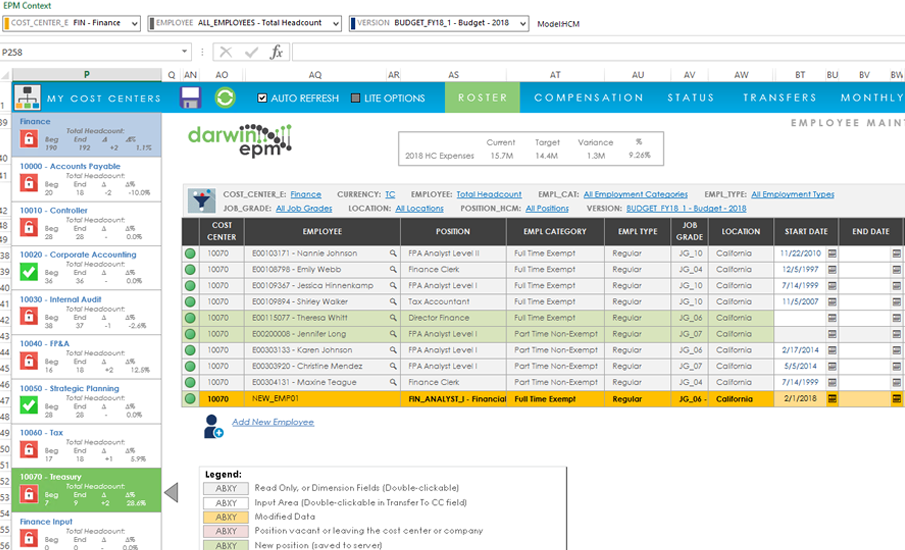Viewport: 905px width, 550px height.
Task: Click the green New position legend swatch
Action: [226, 545]
